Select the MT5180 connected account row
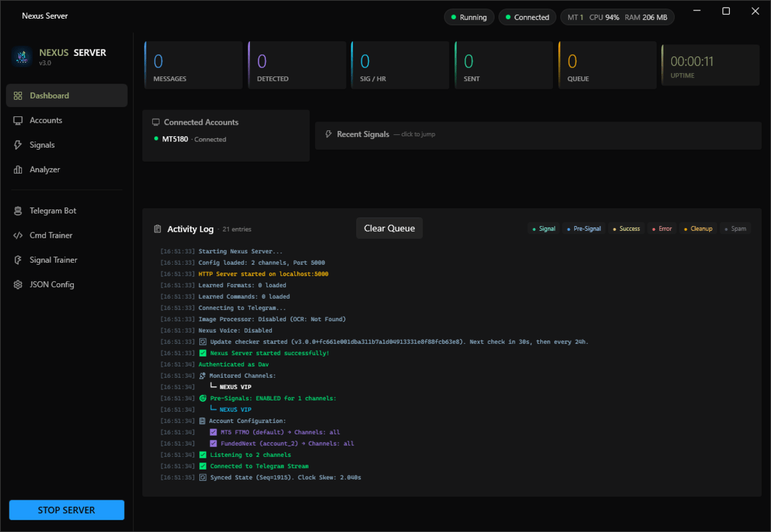The height and width of the screenshot is (532, 771). pos(190,139)
